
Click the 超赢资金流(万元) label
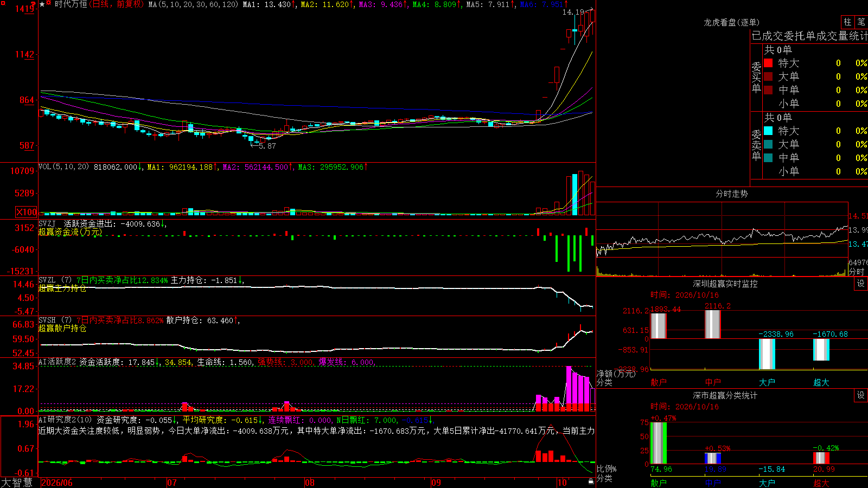(70, 232)
